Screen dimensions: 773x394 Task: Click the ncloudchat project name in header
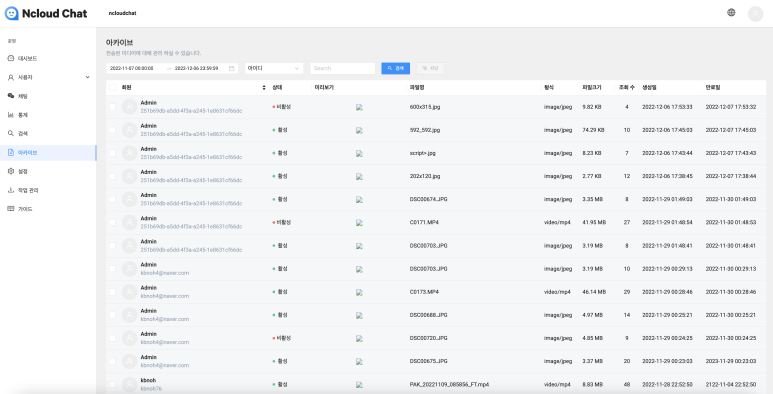[x=122, y=13]
